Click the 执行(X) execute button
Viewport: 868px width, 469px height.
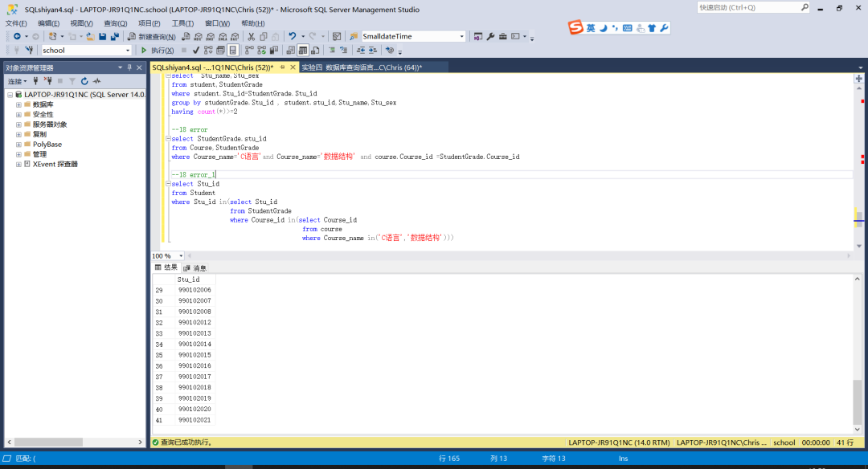tap(158, 51)
